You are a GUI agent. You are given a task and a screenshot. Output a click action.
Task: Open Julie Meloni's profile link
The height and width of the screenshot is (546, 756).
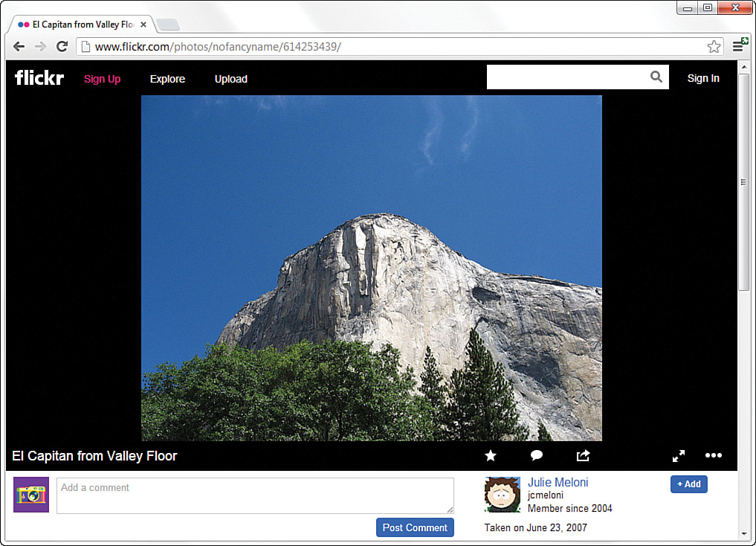pyautogui.click(x=558, y=482)
